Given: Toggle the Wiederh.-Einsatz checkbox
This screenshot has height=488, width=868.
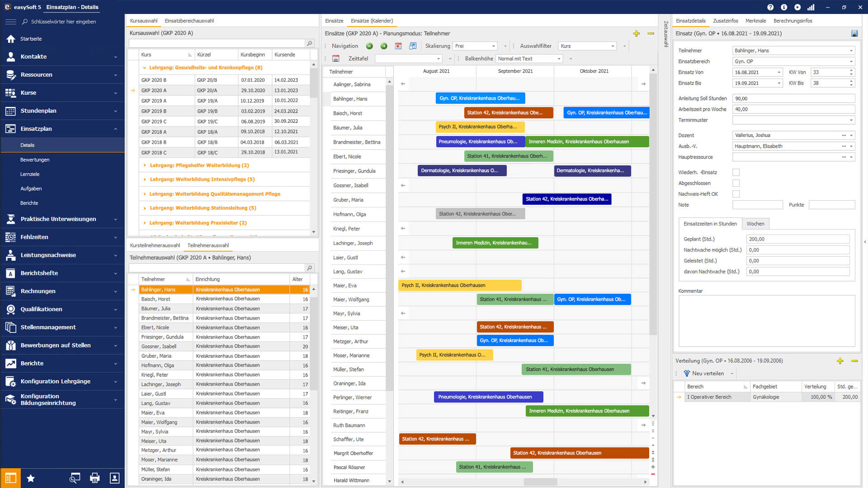Looking at the screenshot, I should (736, 172).
